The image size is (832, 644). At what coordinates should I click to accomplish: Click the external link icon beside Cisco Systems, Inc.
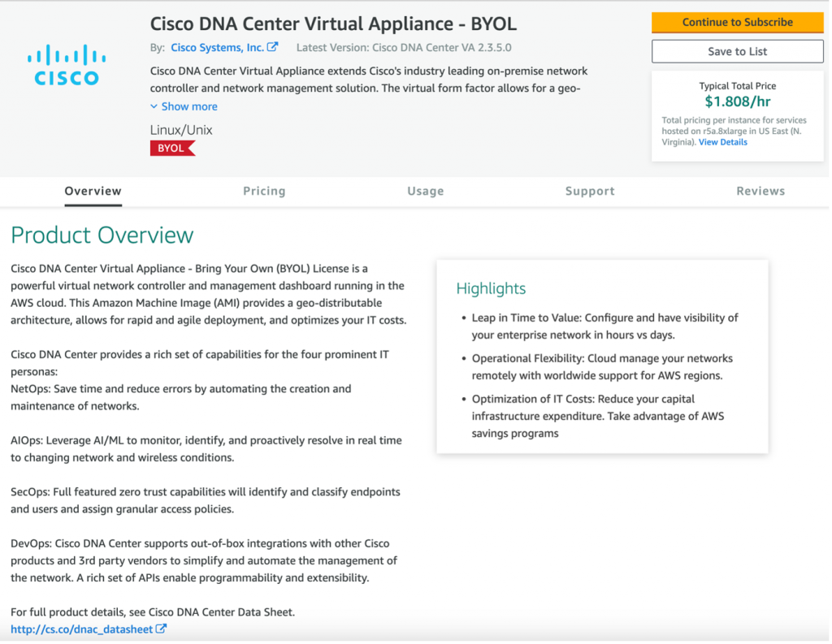272,47
